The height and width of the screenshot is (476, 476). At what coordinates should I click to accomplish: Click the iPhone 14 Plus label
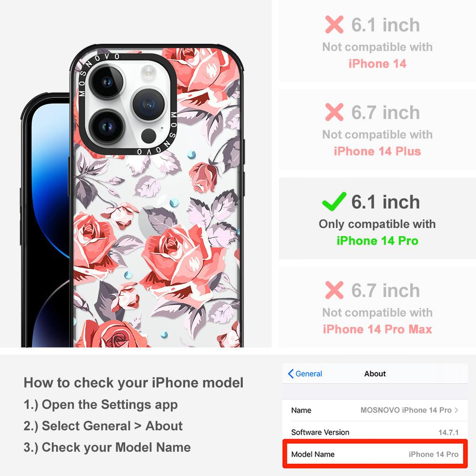(377, 151)
